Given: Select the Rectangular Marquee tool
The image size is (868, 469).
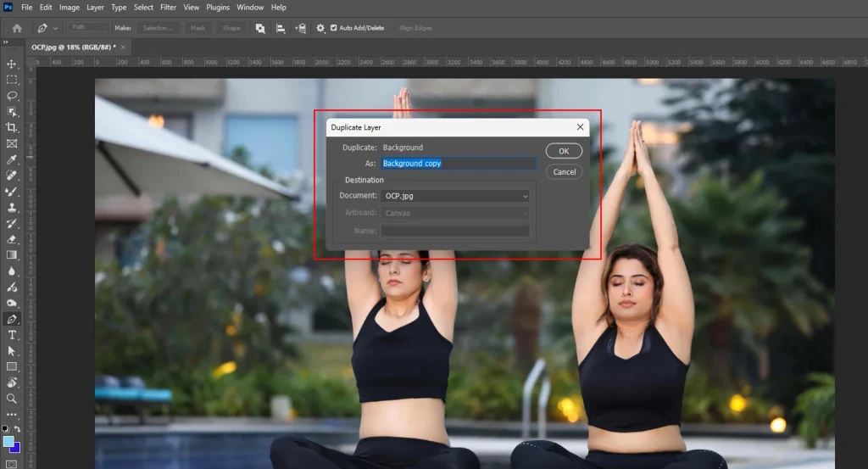Looking at the screenshot, I should click(12, 80).
